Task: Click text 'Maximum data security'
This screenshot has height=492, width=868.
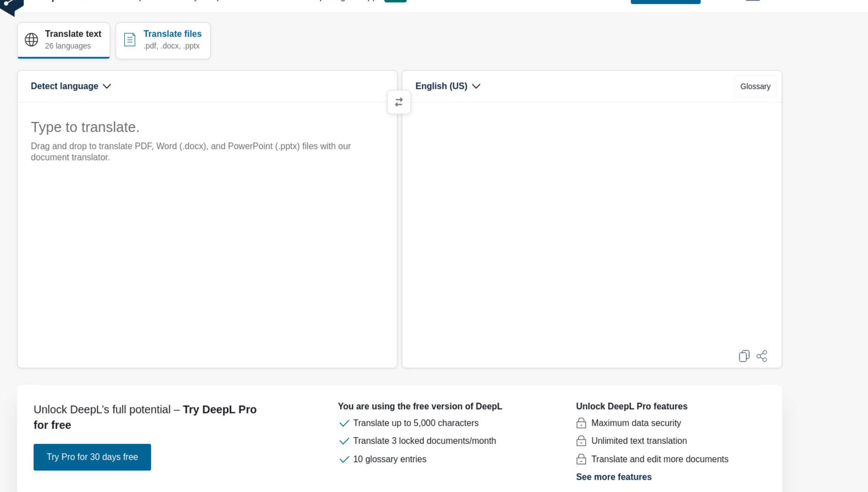Action: [636, 423]
